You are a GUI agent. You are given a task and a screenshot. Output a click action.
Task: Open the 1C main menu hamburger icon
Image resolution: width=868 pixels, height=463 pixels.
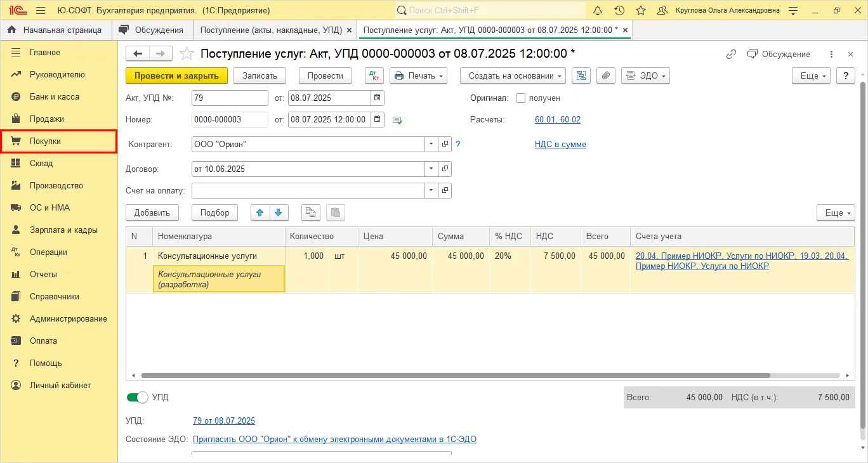coord(41,11)
